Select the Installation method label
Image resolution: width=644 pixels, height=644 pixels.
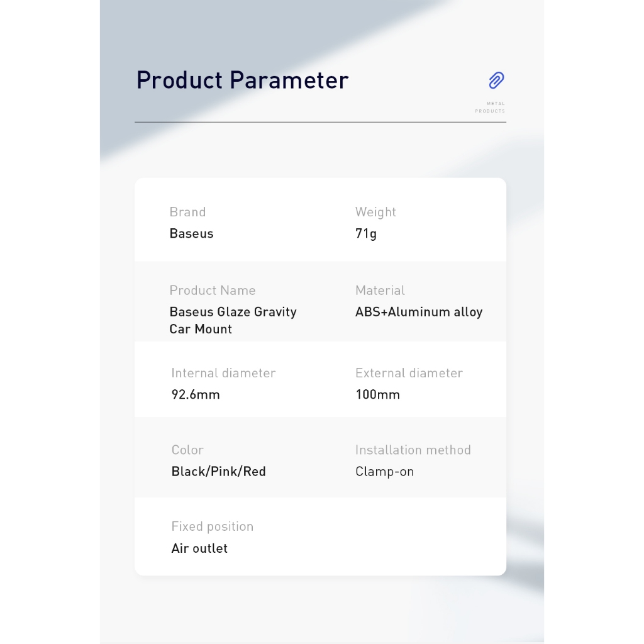[x=413, y=450]
